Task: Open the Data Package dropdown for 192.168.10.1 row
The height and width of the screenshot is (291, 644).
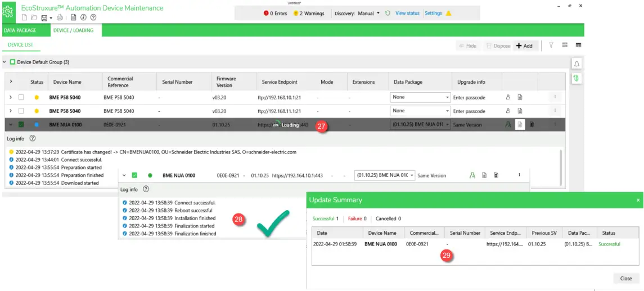Action: [420, 97]
